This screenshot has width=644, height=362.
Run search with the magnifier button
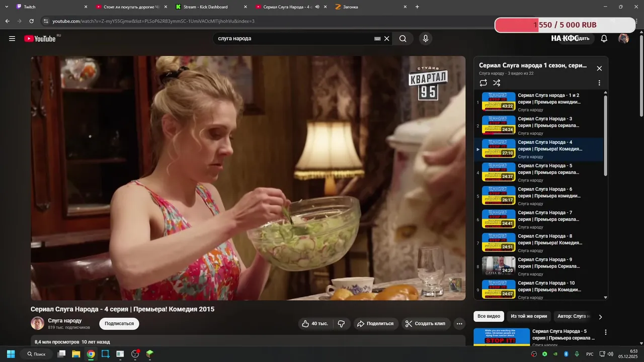click(x=403, y=39)
